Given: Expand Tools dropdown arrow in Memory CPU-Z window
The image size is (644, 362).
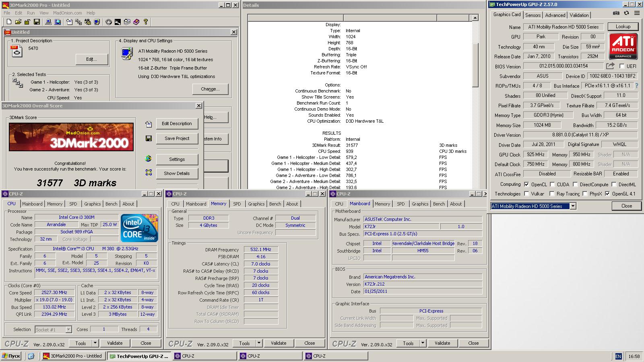Looking at the screenshot, I should coord(259,343).
